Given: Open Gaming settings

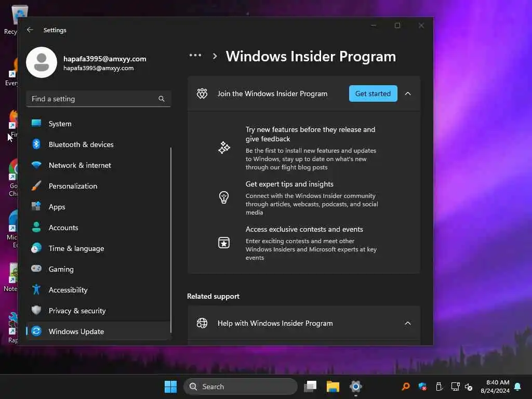Looking at the screenshot, I should [x=98, y=269].
